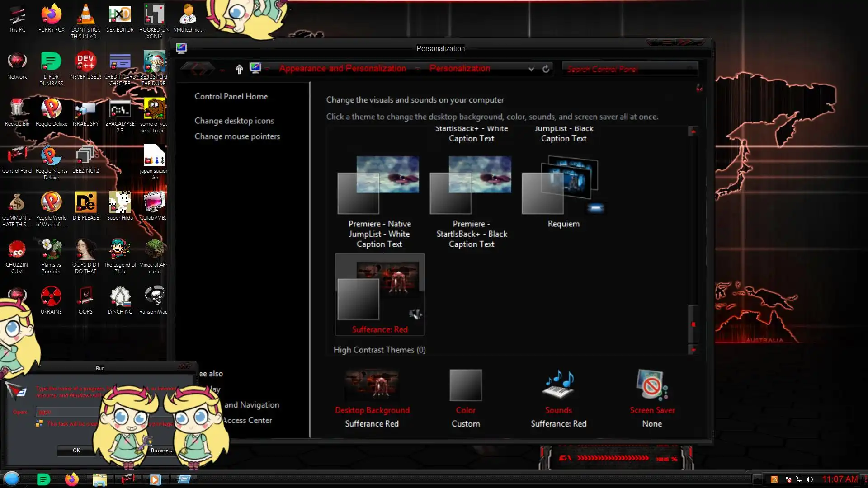Click the refresh icon in address bar
Viewport: 868px width, 488px height.
pyautogui.click(x=546, y=69)
